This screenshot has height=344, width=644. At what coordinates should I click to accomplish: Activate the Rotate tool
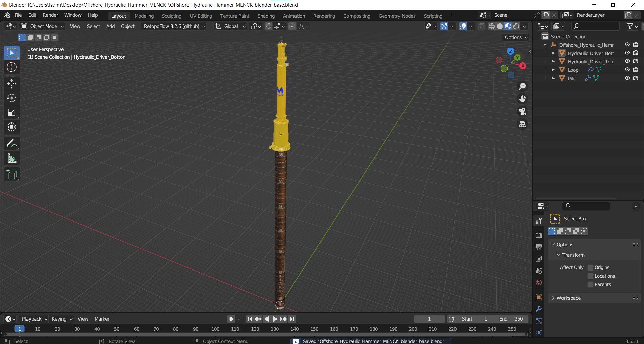point(12,98)
